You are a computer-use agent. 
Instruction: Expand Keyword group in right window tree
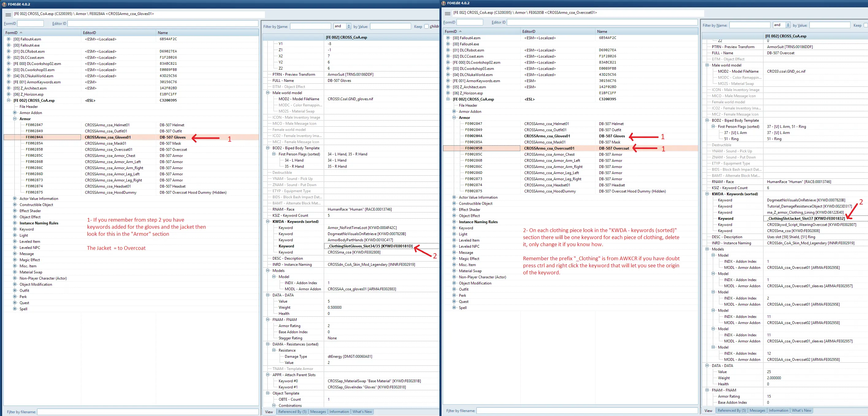coord(454,228)
